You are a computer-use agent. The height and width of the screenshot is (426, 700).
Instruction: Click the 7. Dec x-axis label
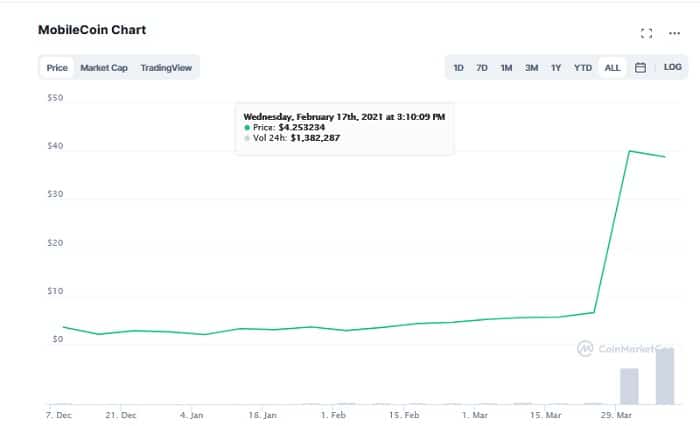pos(58,415)
